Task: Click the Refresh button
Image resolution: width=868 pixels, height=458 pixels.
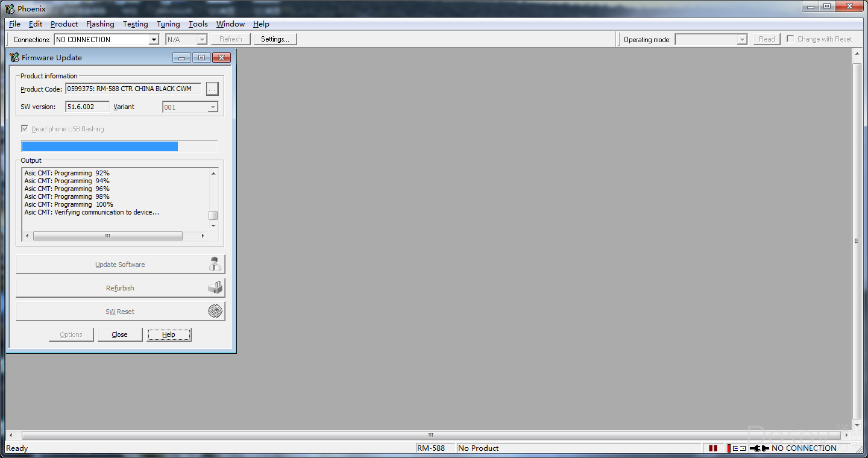Action: point(230,39)
